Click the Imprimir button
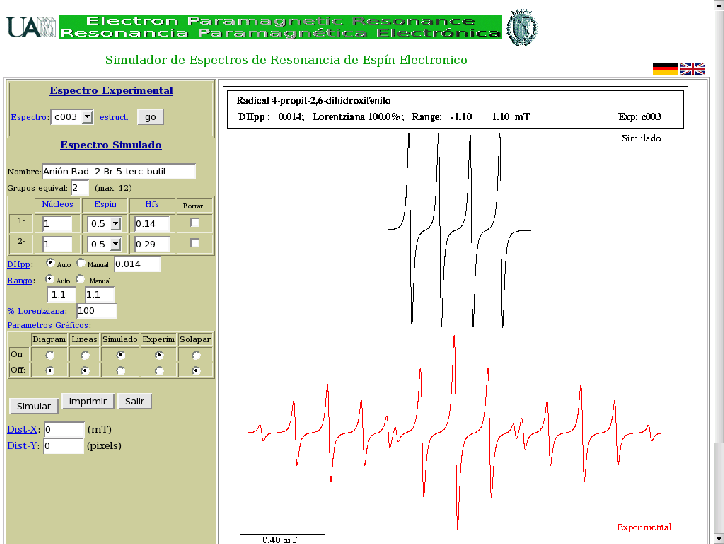Viewport: 724px width, 544px height. pos(88,401)
